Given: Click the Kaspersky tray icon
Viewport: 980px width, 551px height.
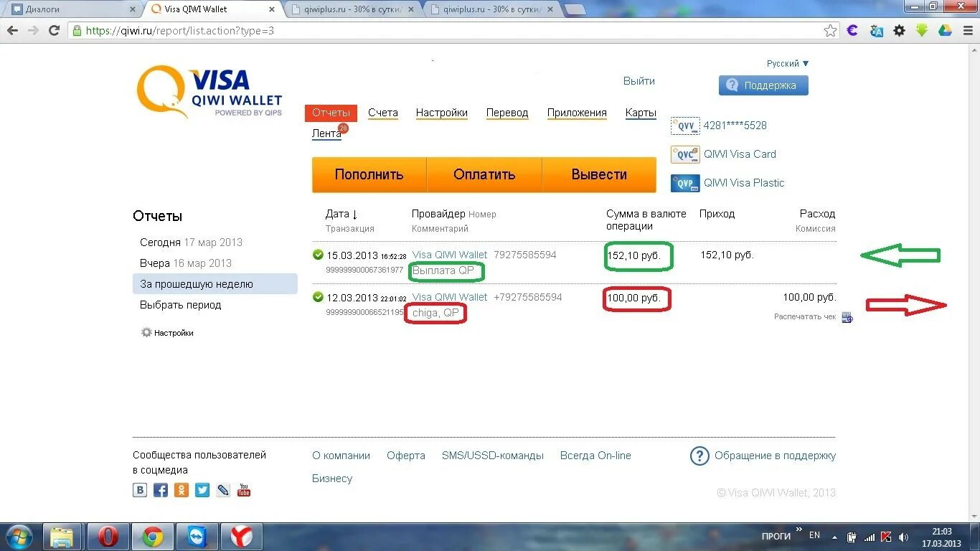Looking at the screenshot, I should coord(886,537).
